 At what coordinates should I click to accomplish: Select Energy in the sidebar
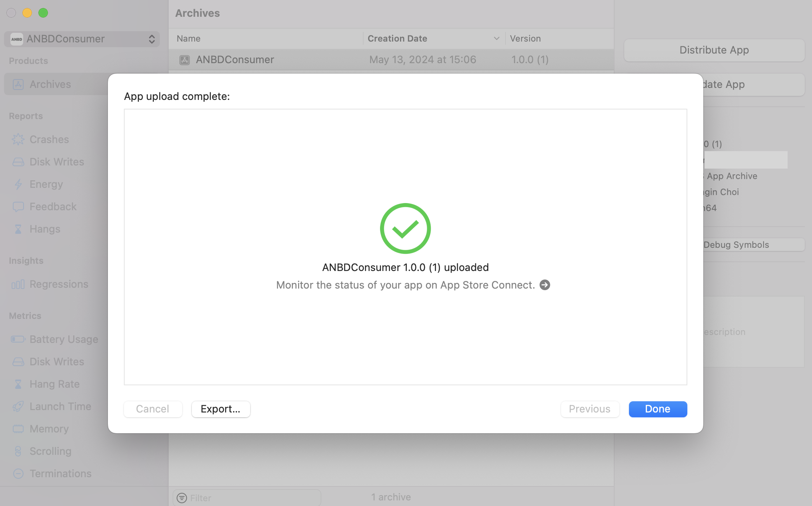pyautogui.click(x=46, y=184)
